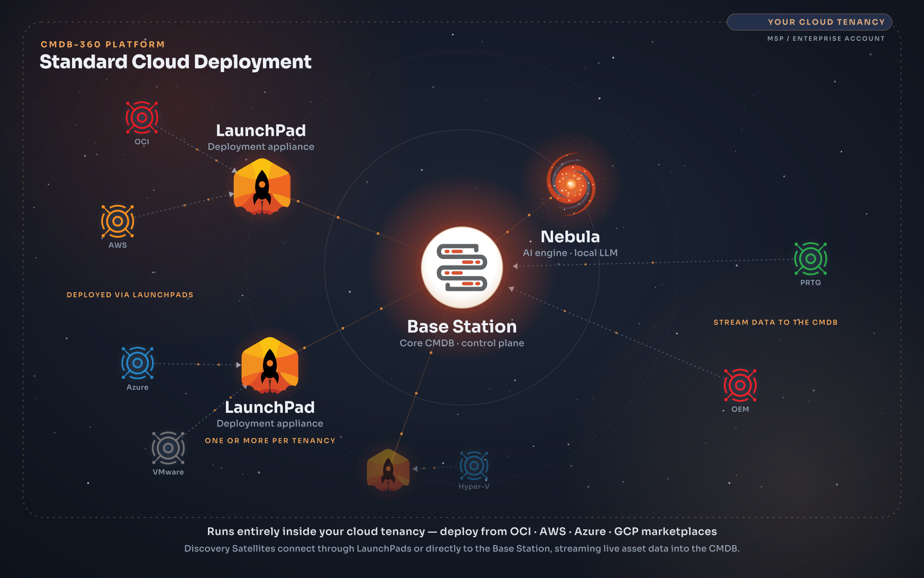Click lower 'LaunchPad' heading above tenancy caption
Viewport: 924px width, 578px height.
coord(270,407)
